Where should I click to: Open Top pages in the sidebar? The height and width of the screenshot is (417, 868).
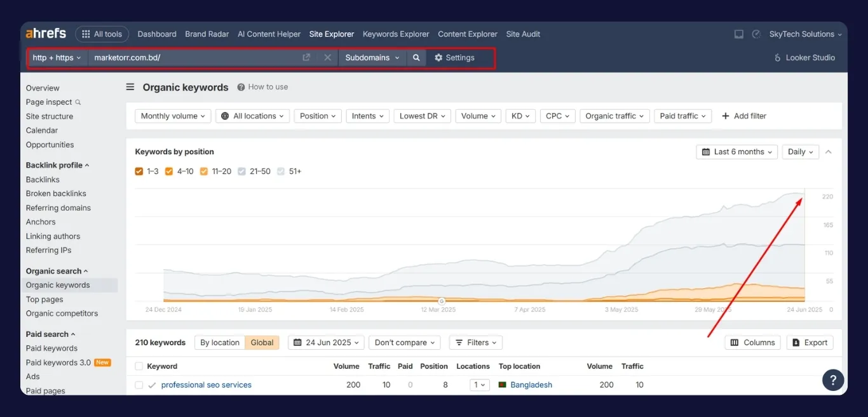[x=44, y=300]
